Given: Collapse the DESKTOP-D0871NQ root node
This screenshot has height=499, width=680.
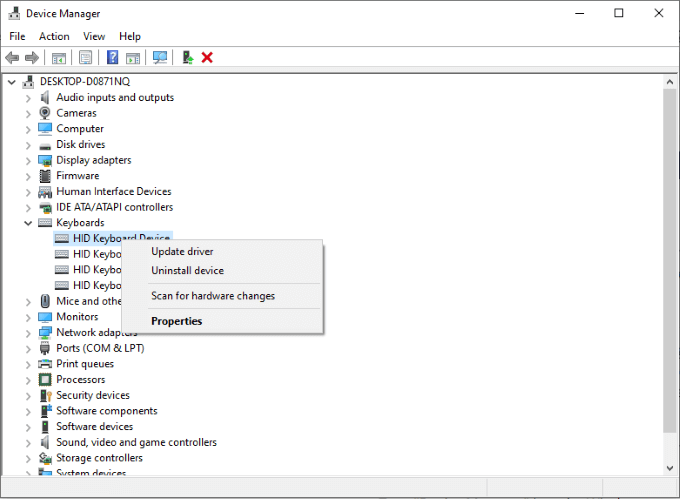Looking at the screenshot, I should point(12,82).
